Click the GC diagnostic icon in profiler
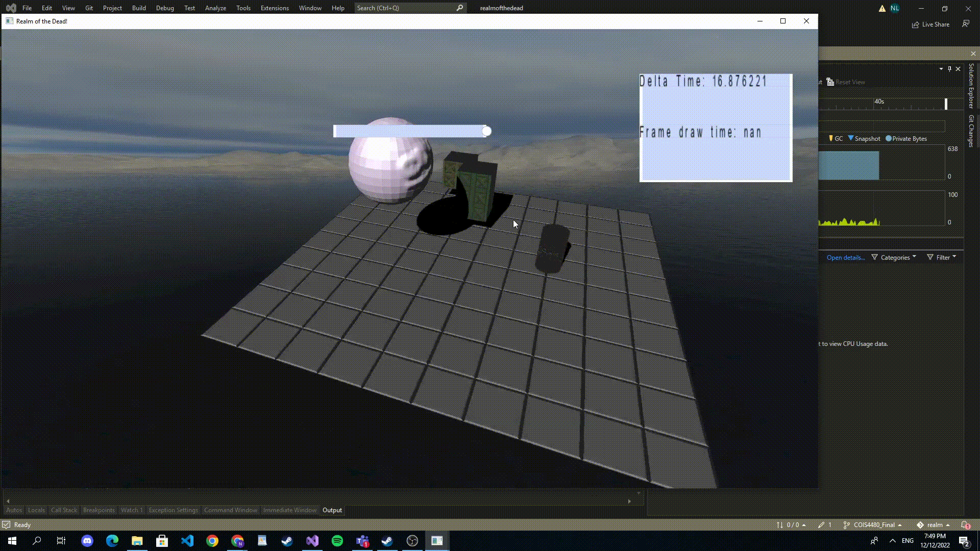 (830, 139)
